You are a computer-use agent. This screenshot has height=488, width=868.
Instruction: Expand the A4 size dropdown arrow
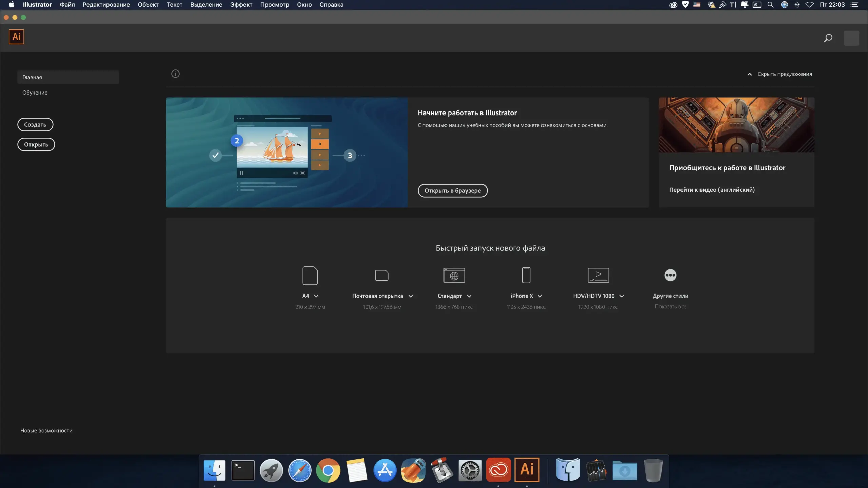click(x=316, y=296)
